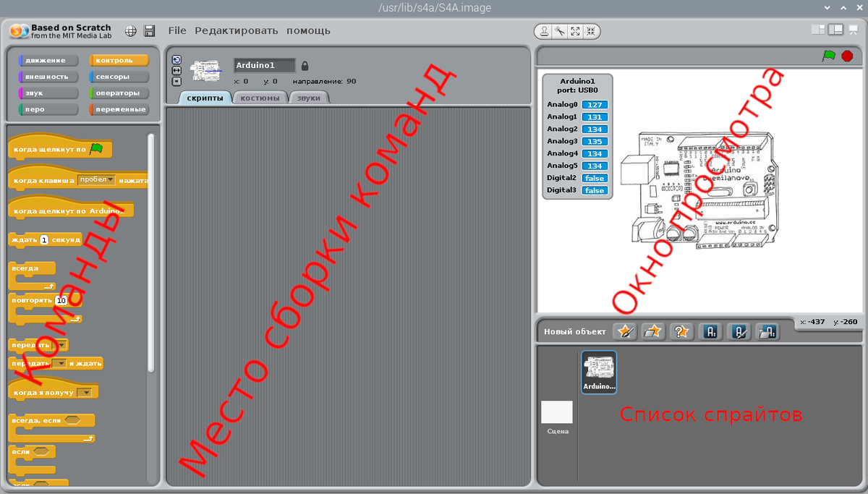Add new Arduino object
Viewport: 868px width, 494px height.
click(710, 331)
